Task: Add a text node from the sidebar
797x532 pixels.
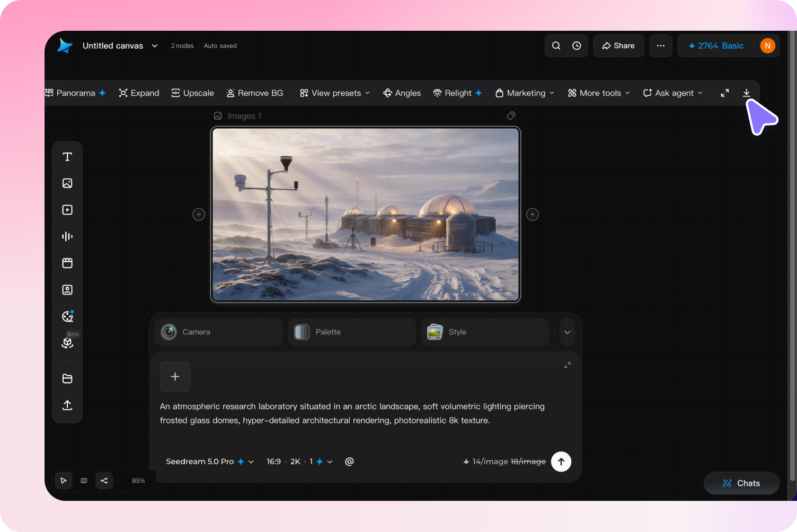Action: [x=67, y=157]
